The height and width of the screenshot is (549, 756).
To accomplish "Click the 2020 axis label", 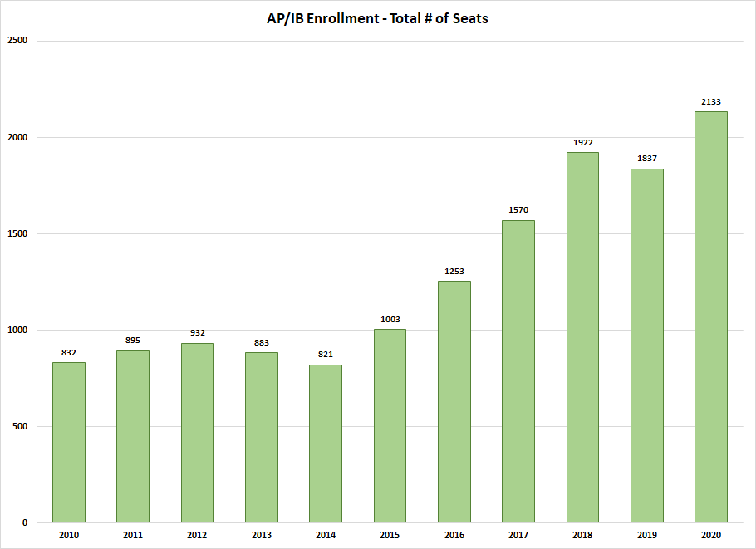I will pyautogui.click(x=711, y=535).
